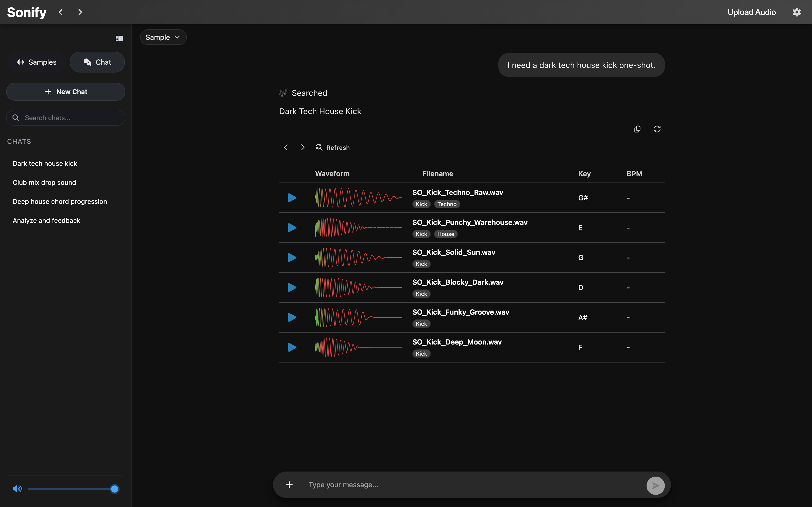The image size is (812, 507).
Task: Open the attachment menu in the message bar
Action: (x=289, y=484)
